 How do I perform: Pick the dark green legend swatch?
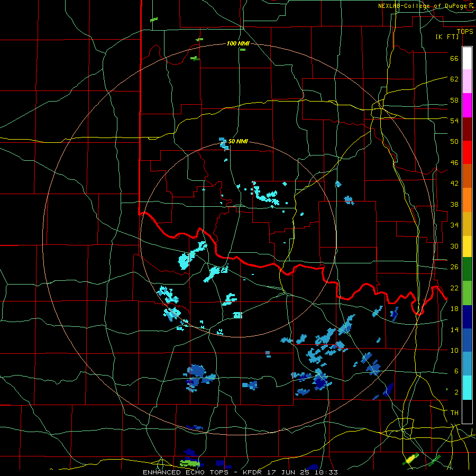point(467,269)
